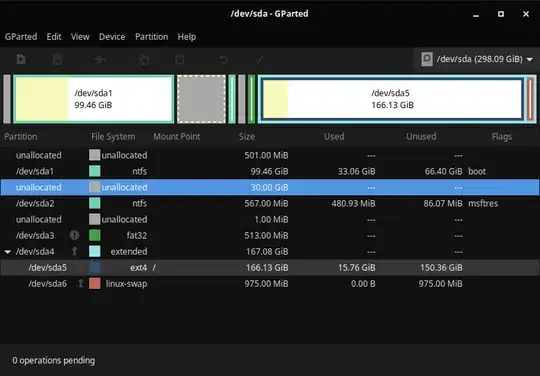Click the 150.36 GiB unused value
Screen dimensions: 540x376
(441, 268)
